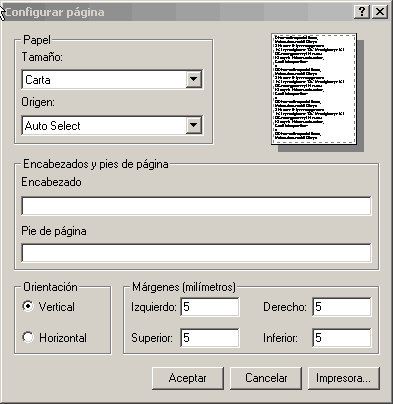Confirm settings with the Aceptar button
Screen dimensions: 393x404
coord(188,378)
